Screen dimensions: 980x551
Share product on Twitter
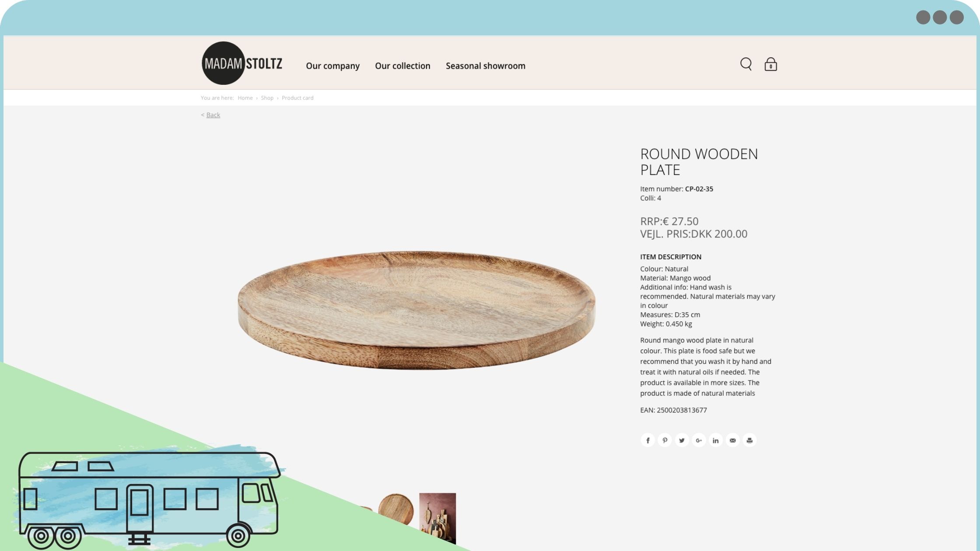(x=682, y=440)
